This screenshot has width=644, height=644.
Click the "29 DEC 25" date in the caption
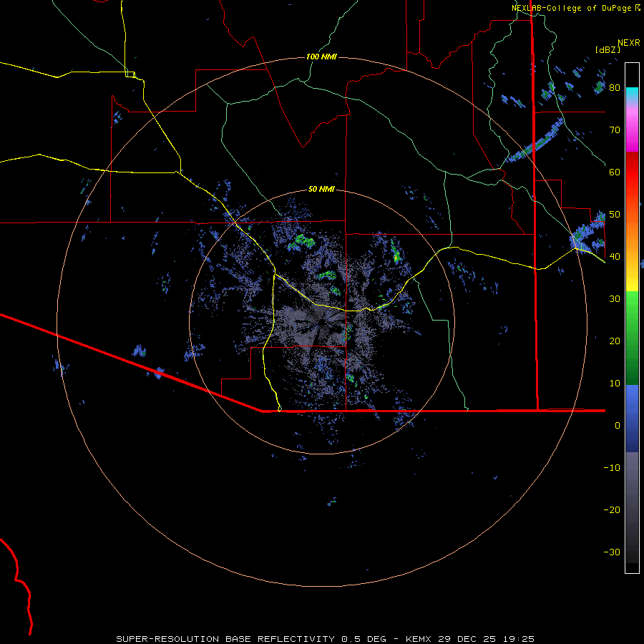pos(469,639)
